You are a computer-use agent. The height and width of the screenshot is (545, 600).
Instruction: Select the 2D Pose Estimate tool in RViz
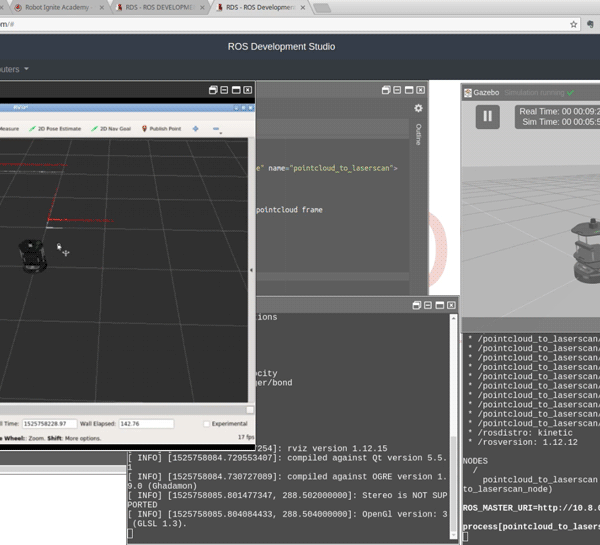click(55, 129)
